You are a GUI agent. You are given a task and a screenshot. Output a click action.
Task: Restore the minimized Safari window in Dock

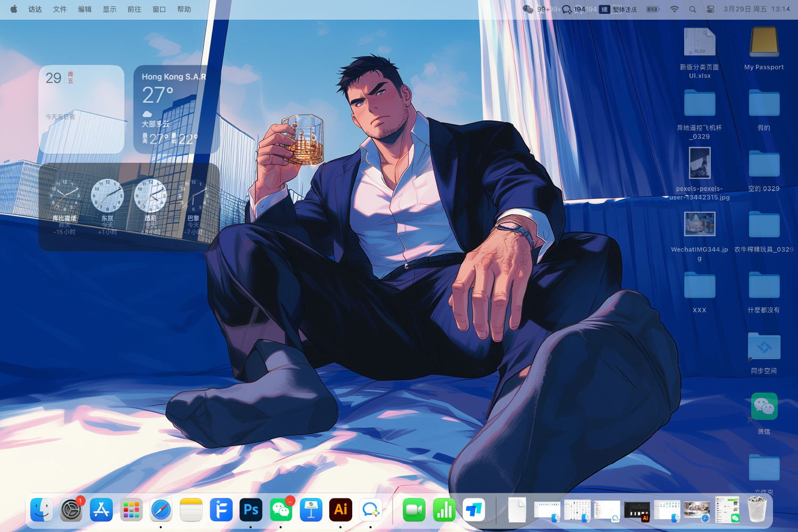[x=697, y=510]
